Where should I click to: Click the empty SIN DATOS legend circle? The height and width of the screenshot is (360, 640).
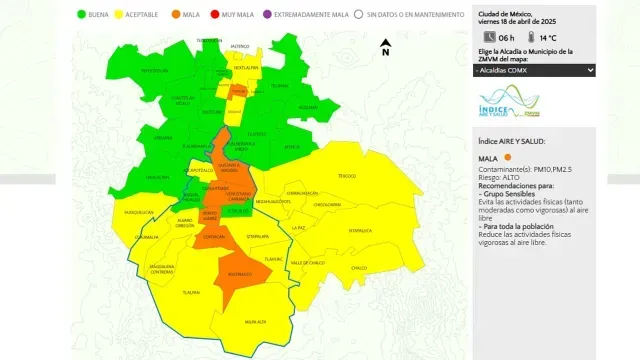click(x=358, y=14)
